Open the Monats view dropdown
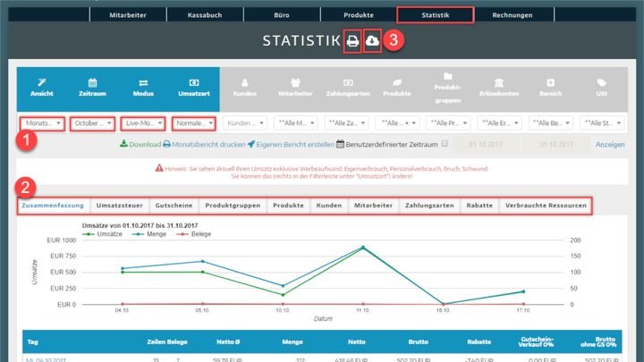Screen dimensions: 644x362 (x=42, y=123)
